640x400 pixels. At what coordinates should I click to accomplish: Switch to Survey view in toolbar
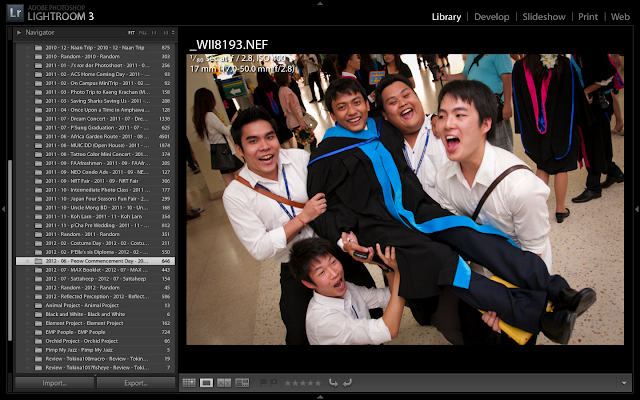[240, 382]
